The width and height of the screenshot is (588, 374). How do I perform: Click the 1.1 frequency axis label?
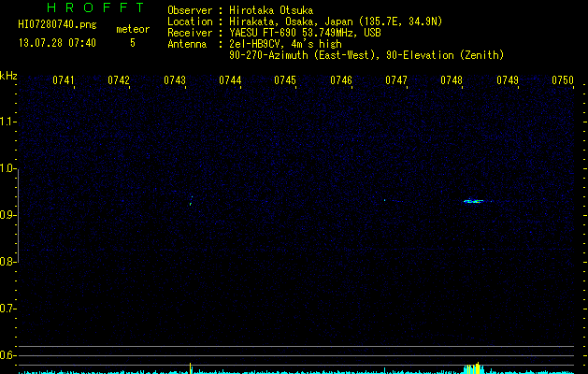point(7,122)
